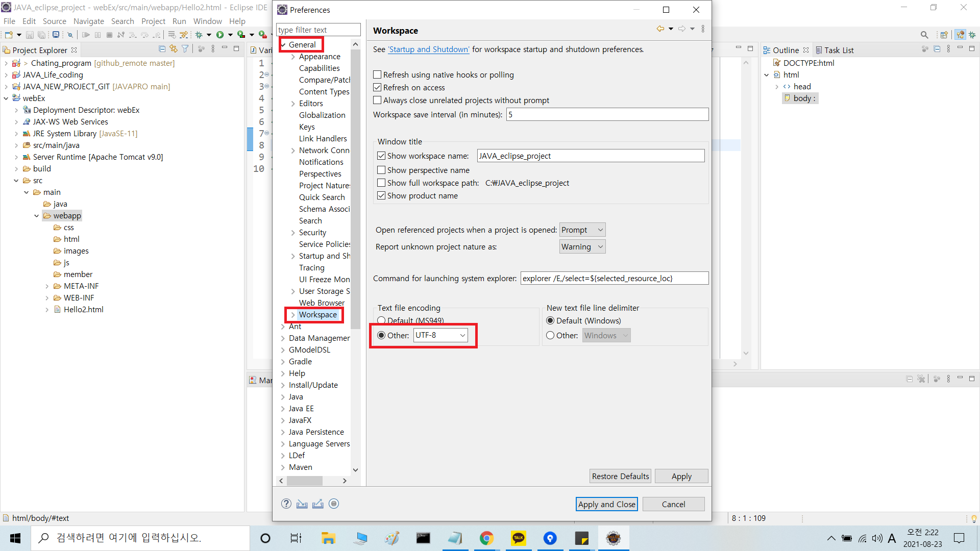
Task: Click the preferences tree horizontal scrollbar thumb
Action: (305, 481)
